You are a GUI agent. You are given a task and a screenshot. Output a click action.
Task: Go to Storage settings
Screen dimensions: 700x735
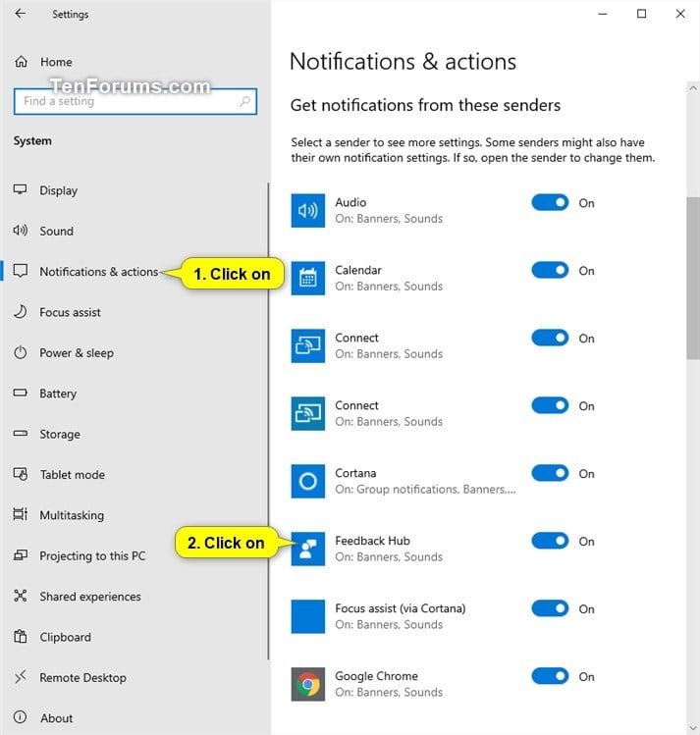coord(60,434)
